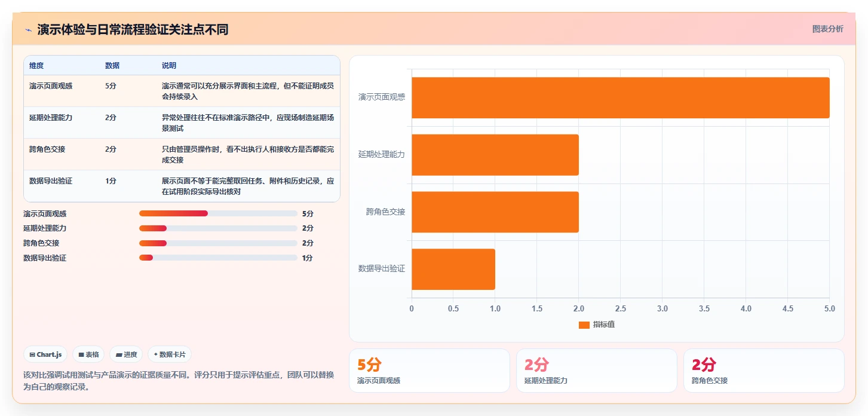
Task: Click the 数据 column header
Action: [x=112, y=66]
